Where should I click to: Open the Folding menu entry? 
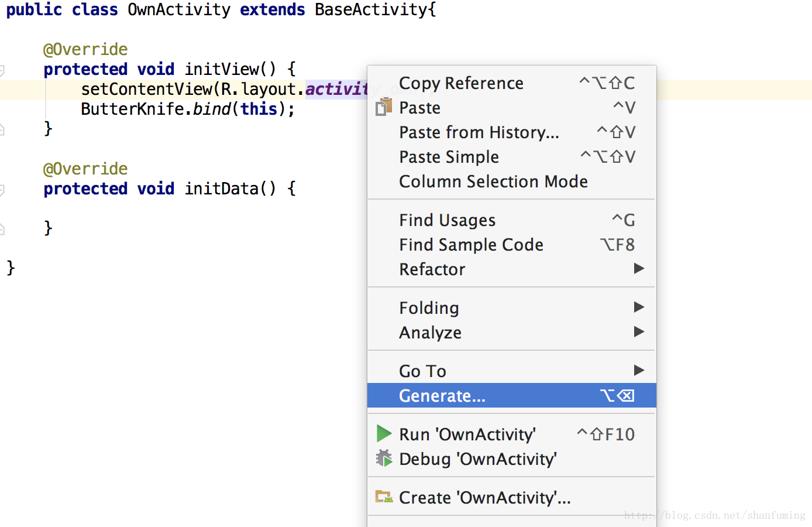click(x=512, y=308)
